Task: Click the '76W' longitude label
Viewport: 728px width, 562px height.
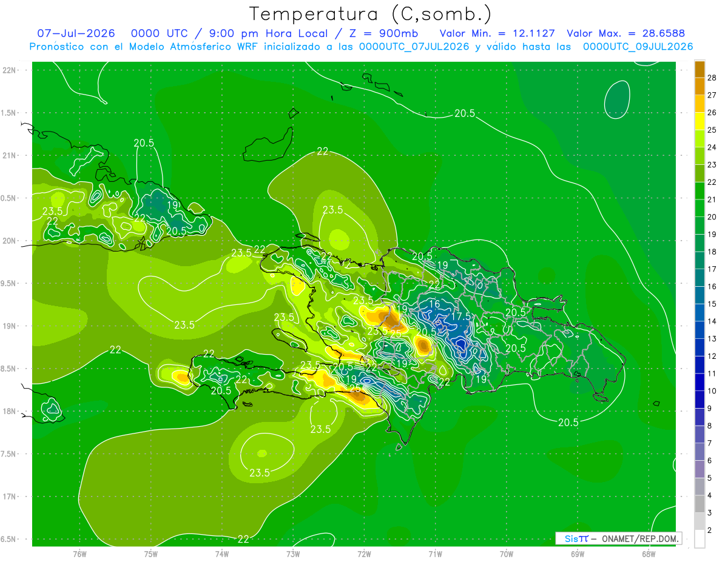Action: [x=79, y=554]
